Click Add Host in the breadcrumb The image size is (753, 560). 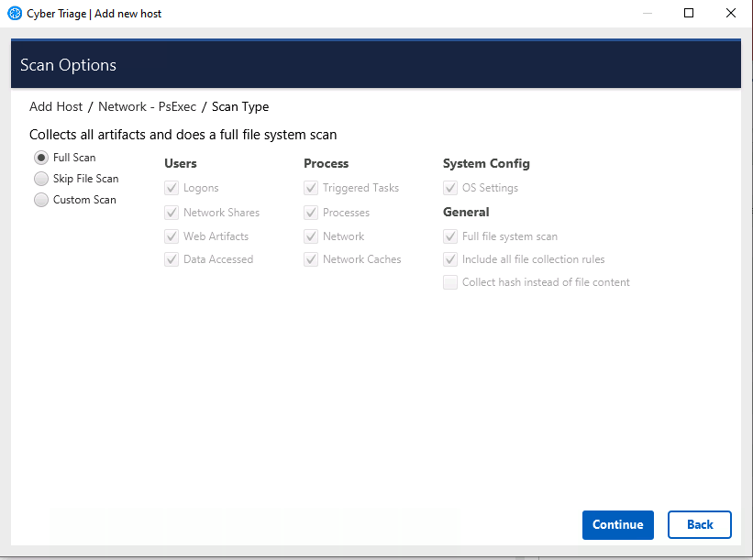[x=56, y=107]
